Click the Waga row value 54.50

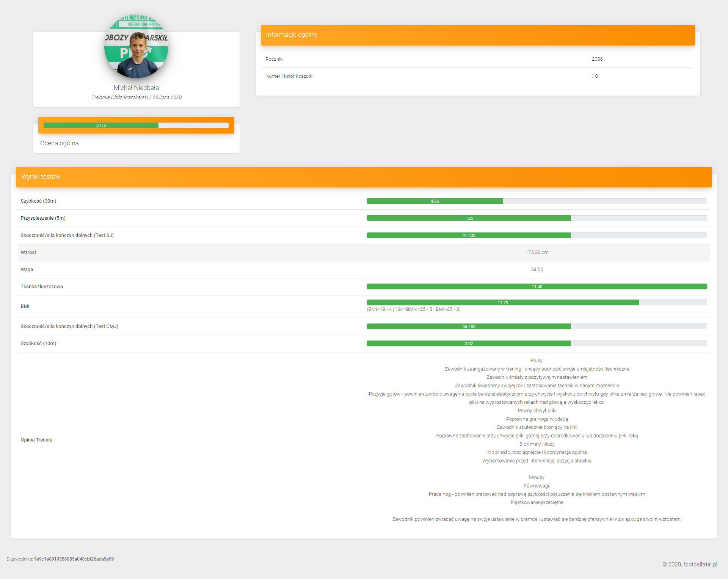click(x=537, y=269)
